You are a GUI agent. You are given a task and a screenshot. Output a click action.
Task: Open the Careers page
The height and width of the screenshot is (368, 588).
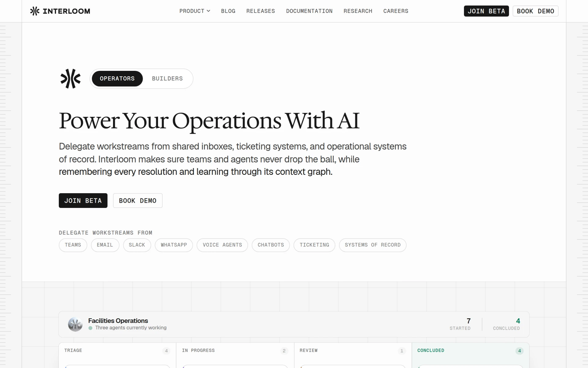[396, 11]
